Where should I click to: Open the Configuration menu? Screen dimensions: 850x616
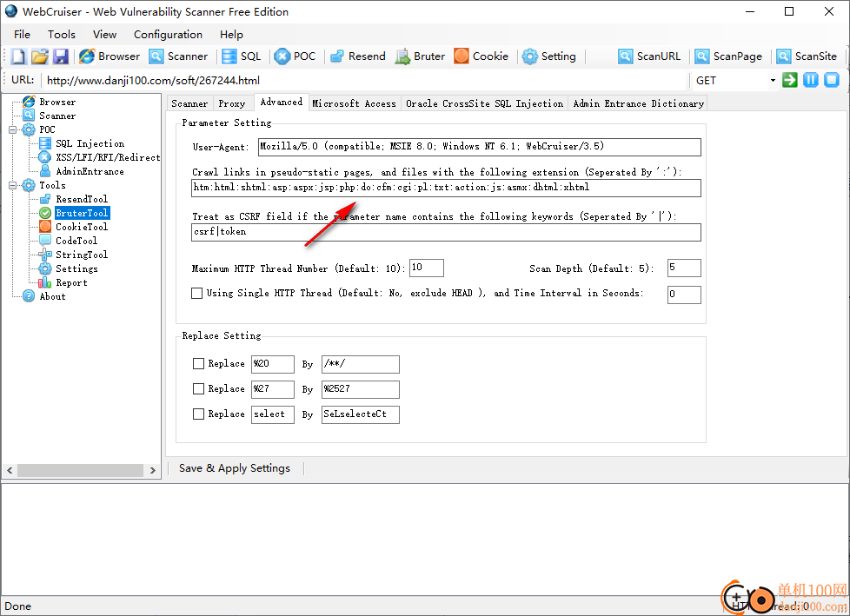(168, 35)
